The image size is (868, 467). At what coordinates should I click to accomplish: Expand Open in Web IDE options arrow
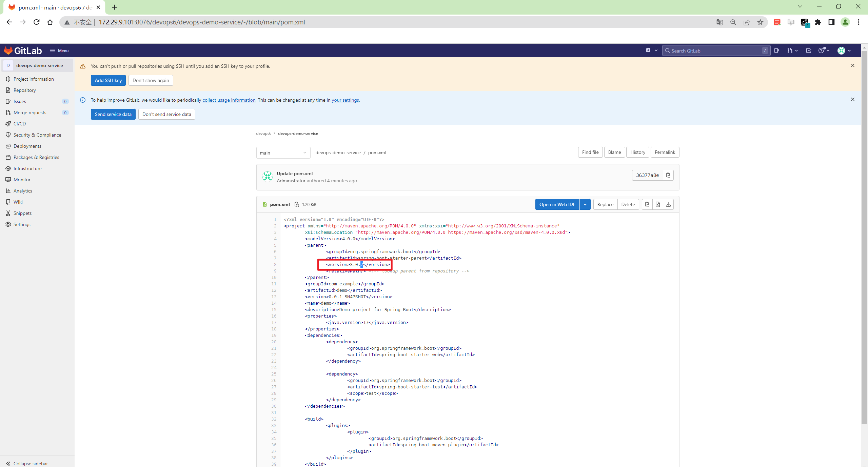pos(585,204)
